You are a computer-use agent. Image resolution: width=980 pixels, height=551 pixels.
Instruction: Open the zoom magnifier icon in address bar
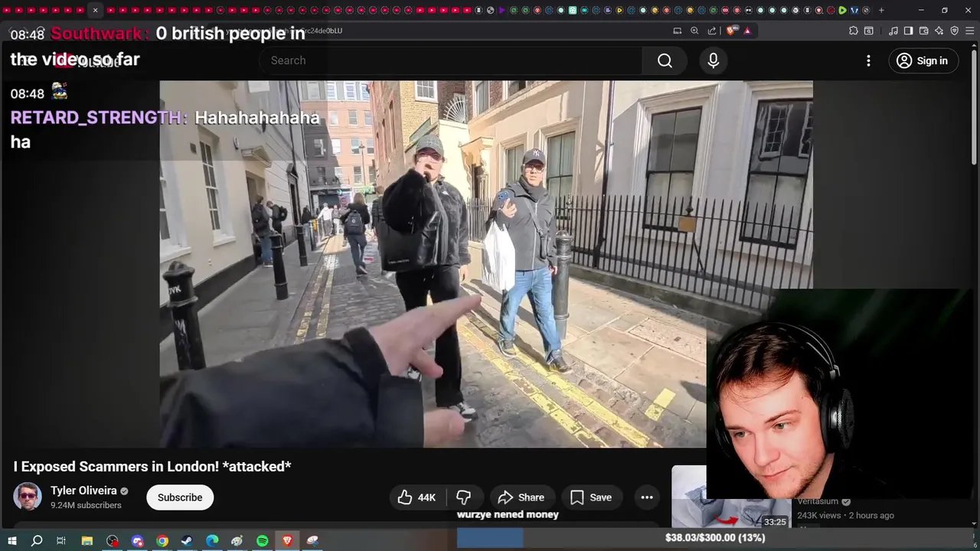694,31
